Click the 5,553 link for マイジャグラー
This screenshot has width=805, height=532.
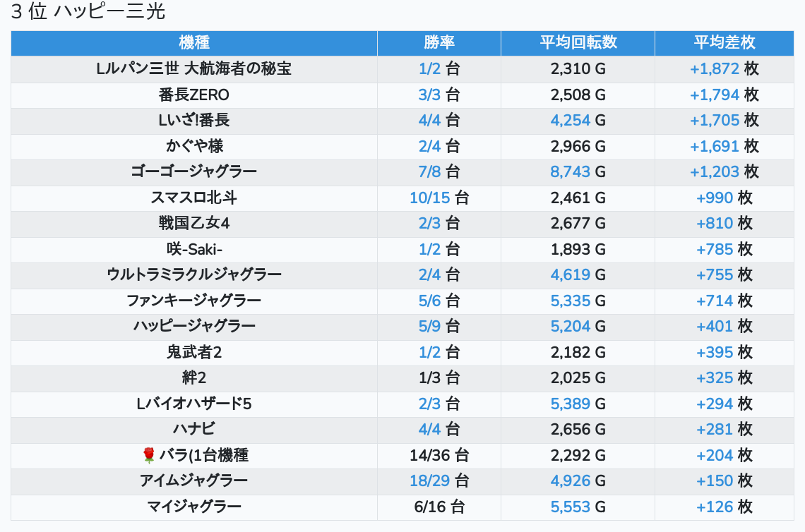(571, 507)
